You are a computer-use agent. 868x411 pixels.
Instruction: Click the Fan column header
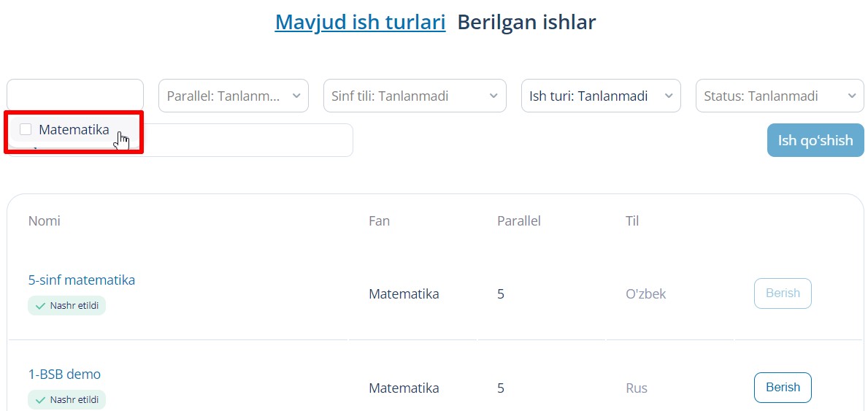pos(379,220)
